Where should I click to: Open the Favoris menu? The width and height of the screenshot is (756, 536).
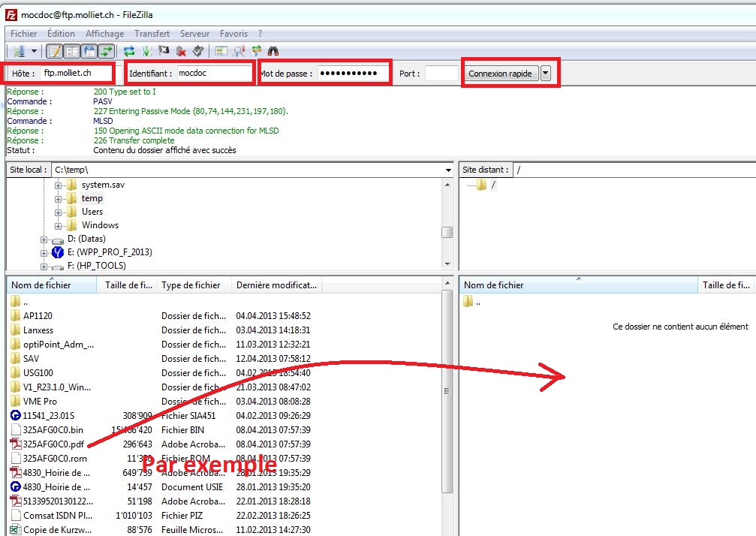(233, 34)
